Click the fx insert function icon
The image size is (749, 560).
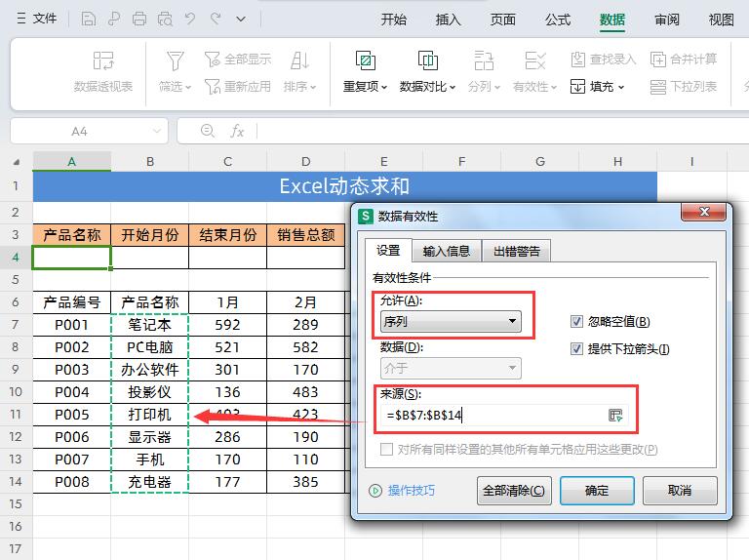point(237,131)
